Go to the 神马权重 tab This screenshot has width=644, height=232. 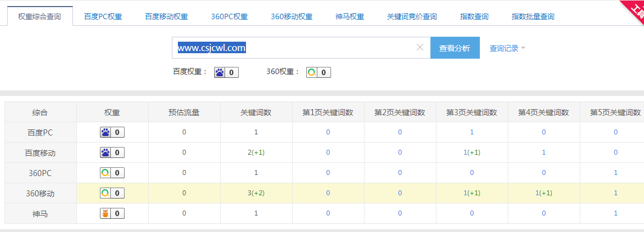click(x=350, y=16)
